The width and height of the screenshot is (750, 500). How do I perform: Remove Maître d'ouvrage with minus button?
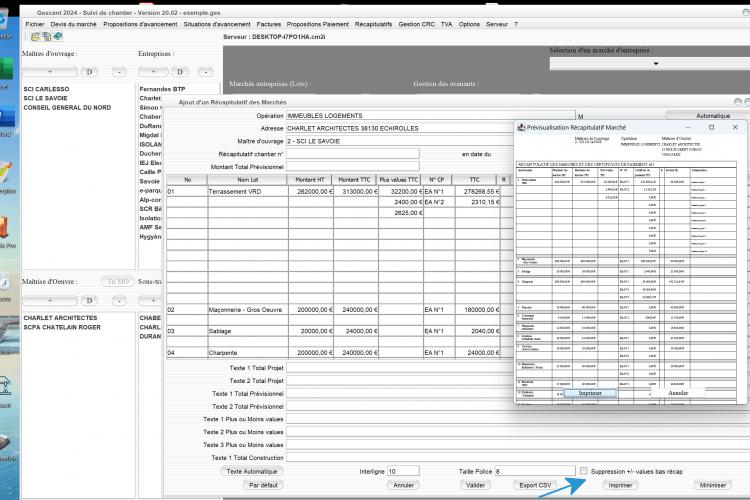119,72
